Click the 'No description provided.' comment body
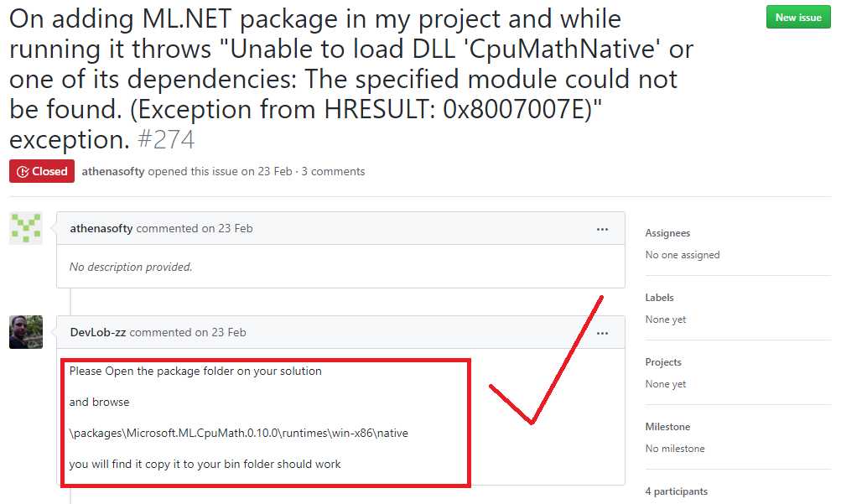The height and width of the screenshot is (504, 841). [x=131, y=267]
